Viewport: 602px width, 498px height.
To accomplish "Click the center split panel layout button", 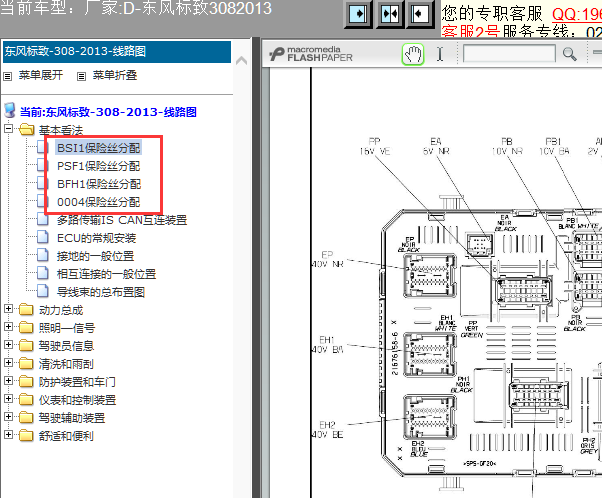I will click(390, 14).
